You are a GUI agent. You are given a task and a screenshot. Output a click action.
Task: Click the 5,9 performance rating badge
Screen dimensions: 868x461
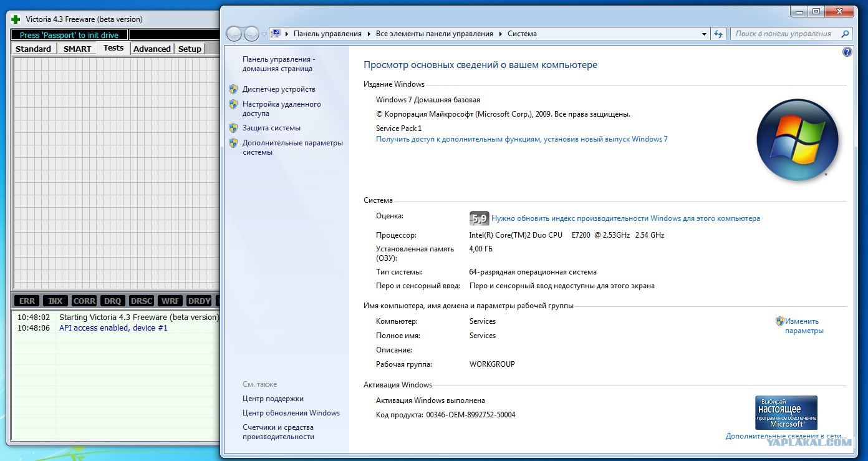point(479,218)
